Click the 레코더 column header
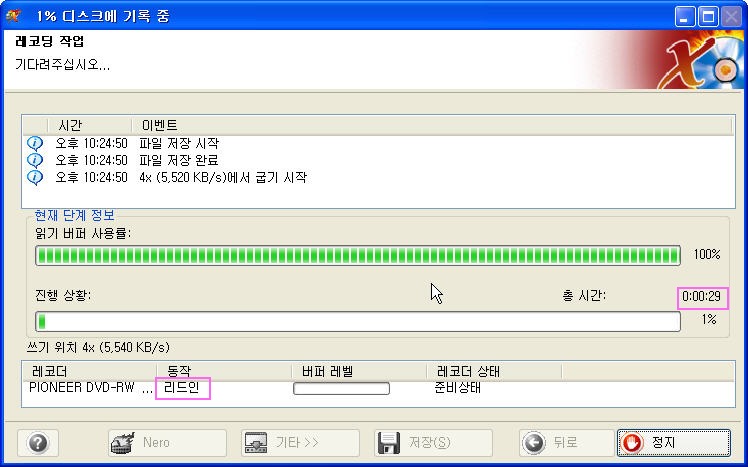 [x=90, y=371]
